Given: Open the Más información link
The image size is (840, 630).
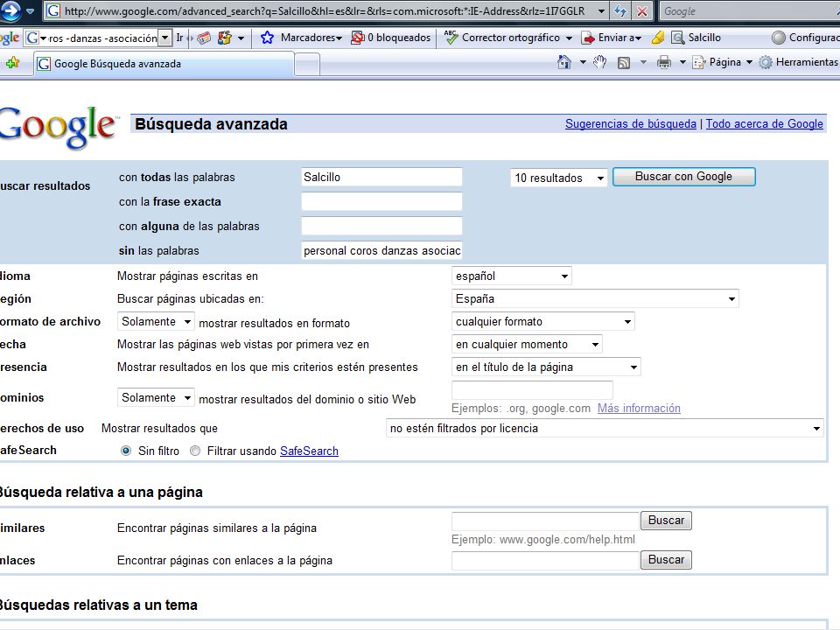Looking at the screenshot, I should pos(639,409).
